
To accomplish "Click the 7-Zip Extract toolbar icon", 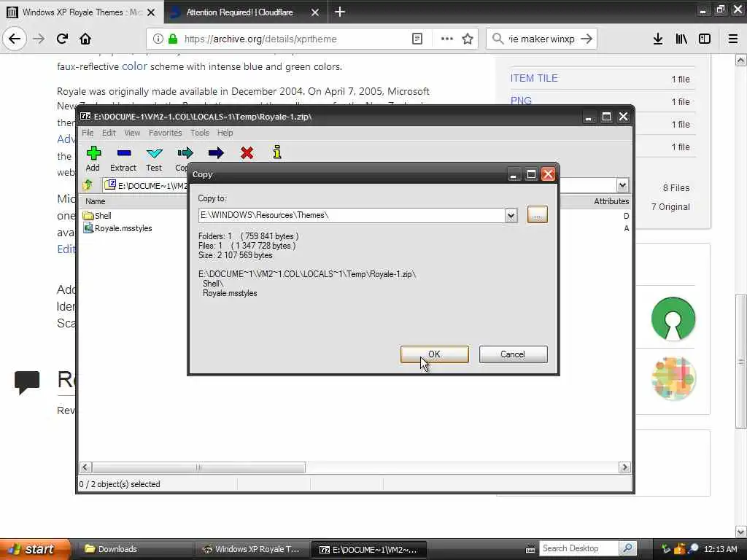I will (x=123, y=153).
